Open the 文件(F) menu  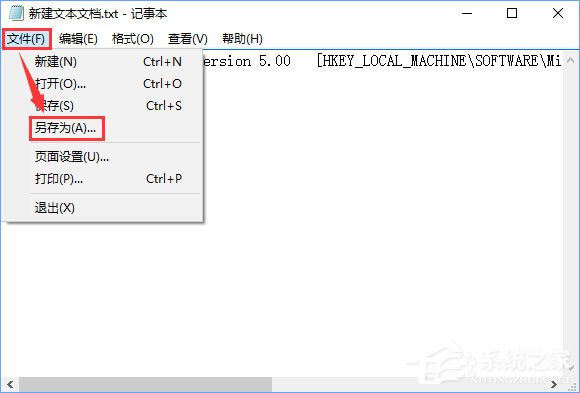click(26, 39)
